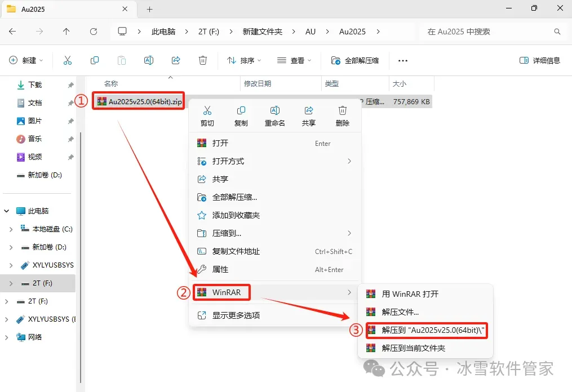
Task: Click 此电脑 in the address breadcrumb
Action: (163, 32)
